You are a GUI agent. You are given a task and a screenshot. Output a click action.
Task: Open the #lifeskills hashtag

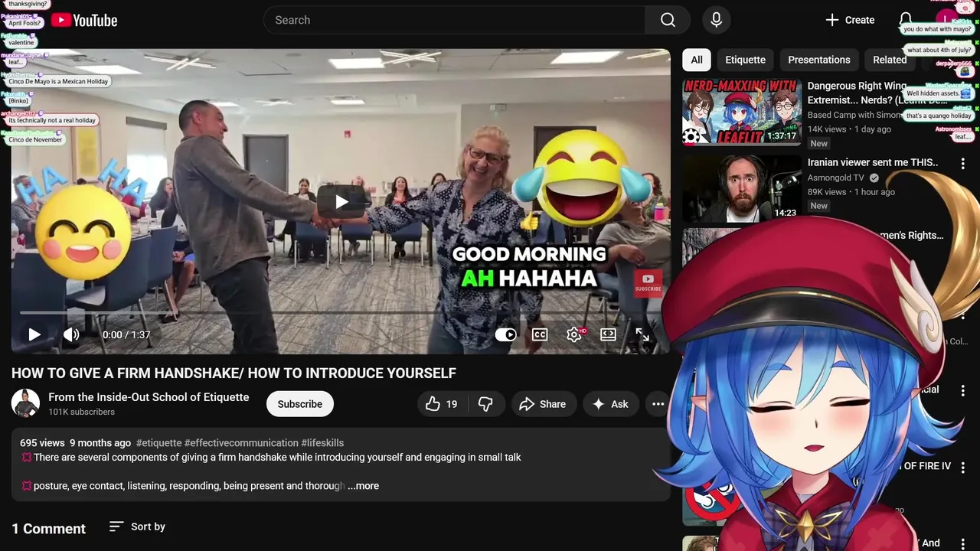click(322, 443)
